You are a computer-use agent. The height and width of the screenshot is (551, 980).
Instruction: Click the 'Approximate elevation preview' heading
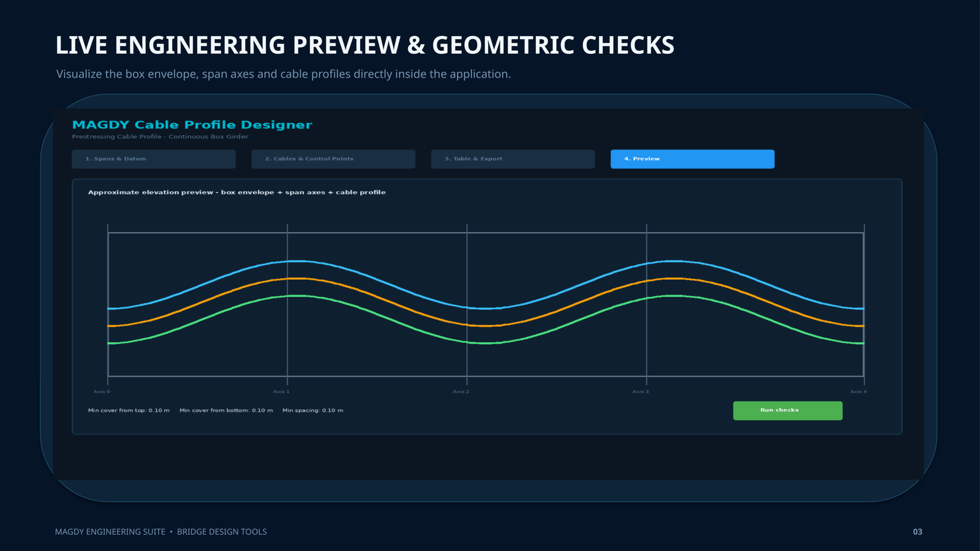(236, 192)
